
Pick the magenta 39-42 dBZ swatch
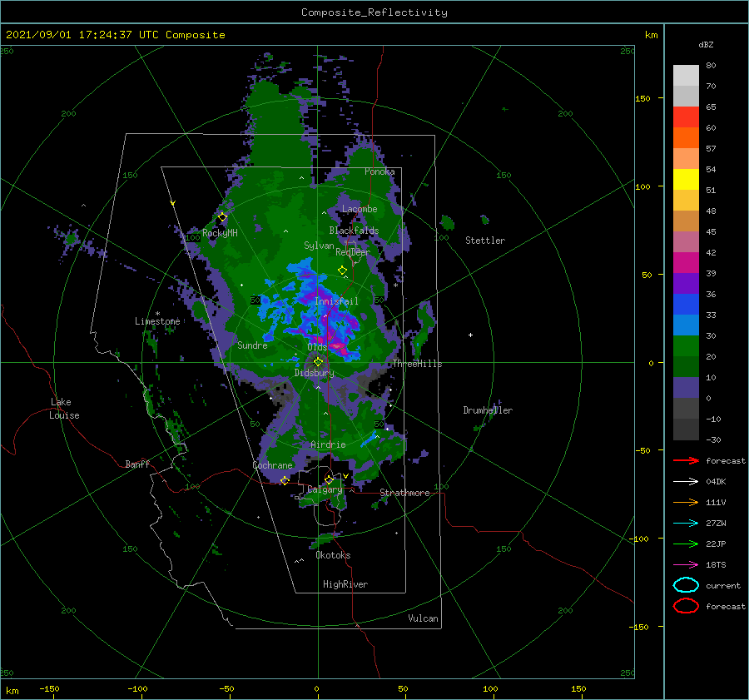pos(686,263)
